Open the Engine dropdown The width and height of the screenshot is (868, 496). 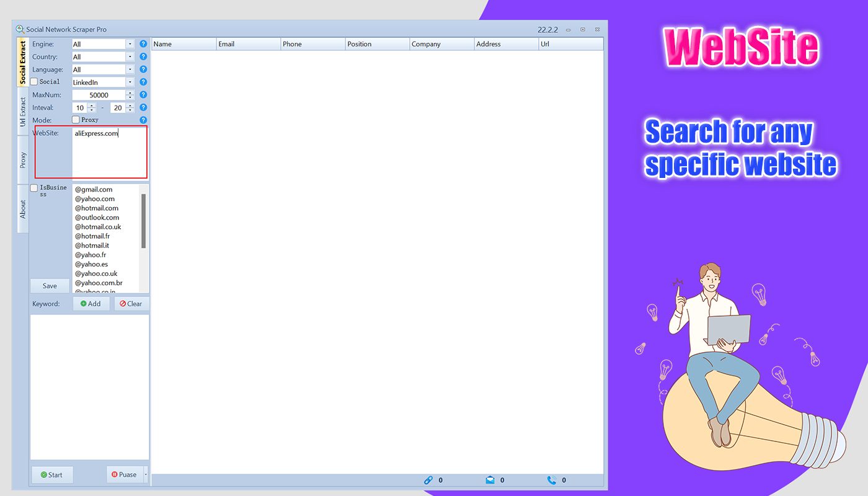(x=129, y=43)
